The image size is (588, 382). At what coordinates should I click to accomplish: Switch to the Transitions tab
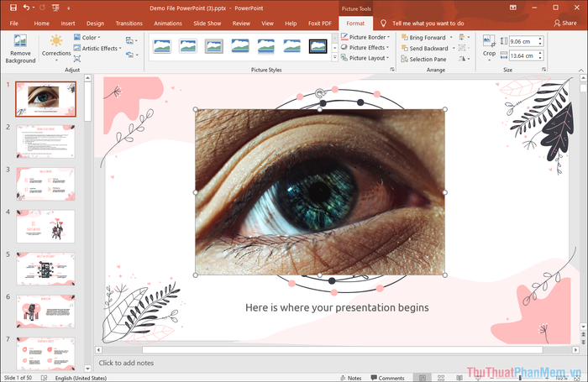tap(129, 24)
